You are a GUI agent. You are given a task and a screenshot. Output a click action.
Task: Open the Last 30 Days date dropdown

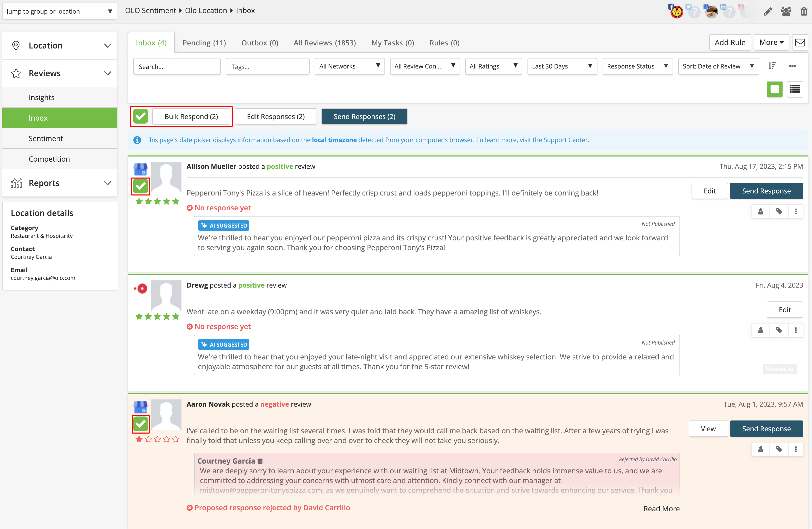point(562,66)
